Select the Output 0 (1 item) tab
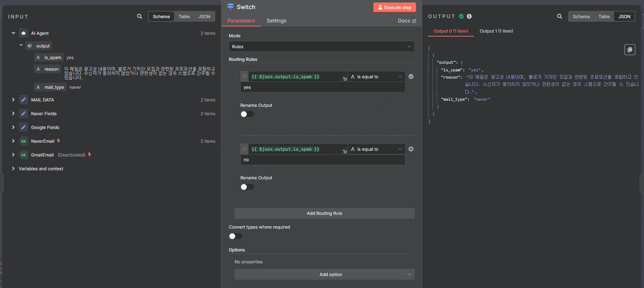 [x=451, y=31]
